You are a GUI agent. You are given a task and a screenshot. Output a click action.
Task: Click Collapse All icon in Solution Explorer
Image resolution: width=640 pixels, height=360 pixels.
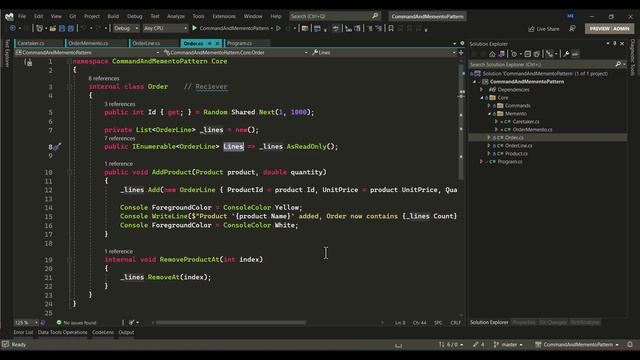point(527,54)
